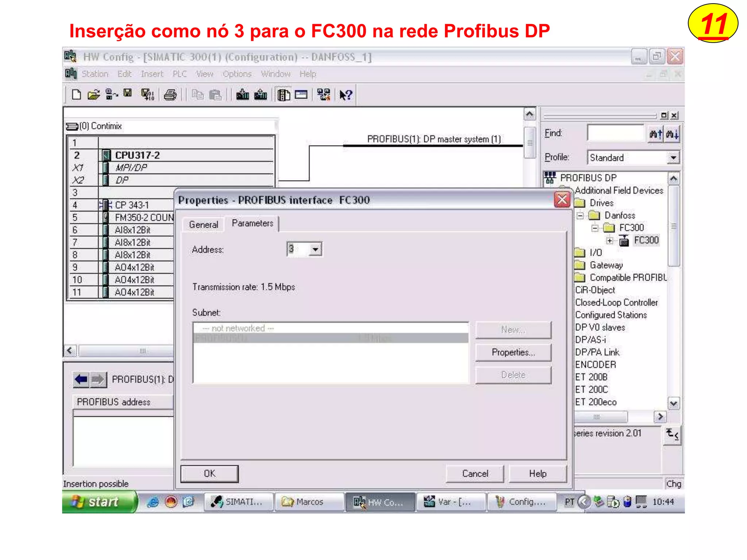Image resolution: width=747 pixels, height=560 pixels.
Task: Click OK in PROFIBUS Properties dialog
Action: point(209,474)
